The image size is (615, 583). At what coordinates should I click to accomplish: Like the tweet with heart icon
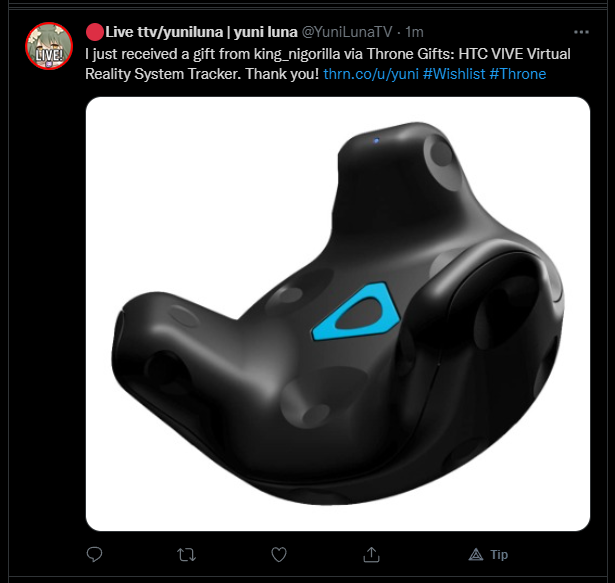pos(279,554)
